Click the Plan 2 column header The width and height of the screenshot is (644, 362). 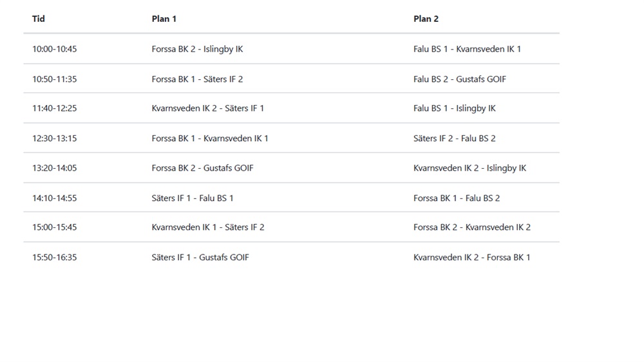coord(426,19)
